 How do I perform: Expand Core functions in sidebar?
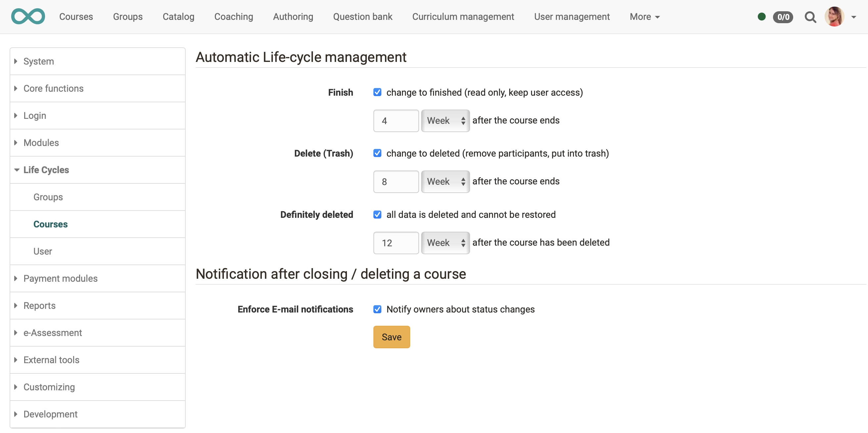pyautogui.click(x=98, y=88)
